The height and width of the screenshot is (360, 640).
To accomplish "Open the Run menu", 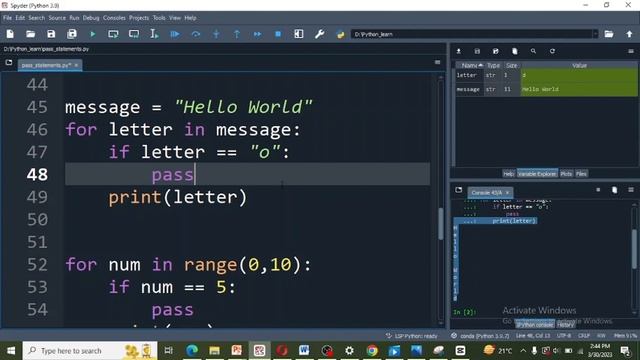I will pos(74,18).
